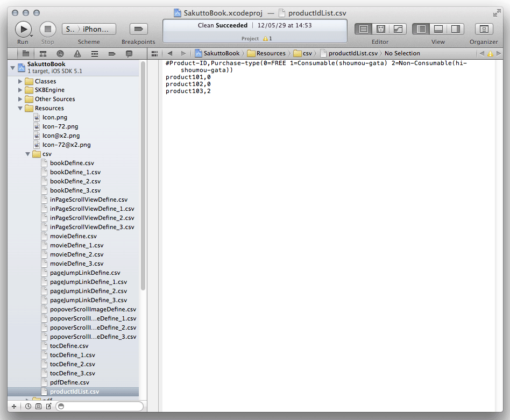
Task: Go forward in editor history
Action: (183, 54)
